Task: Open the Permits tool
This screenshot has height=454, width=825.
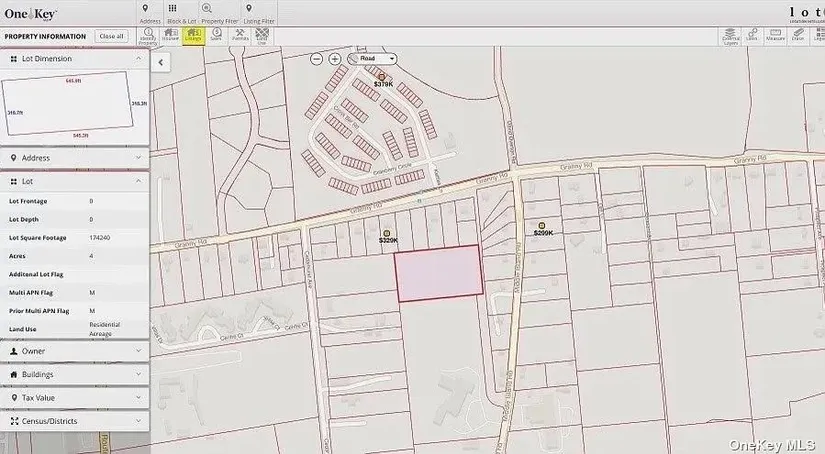Action: [240, 36]
